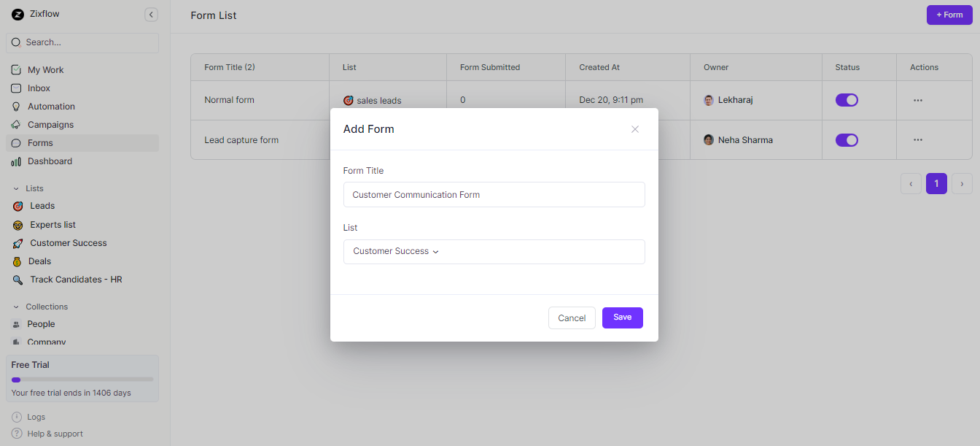Image resolution: width=980 pixels, height=446 pixels.
Task: Select the Campaigns icon in sidebar
Action: [x=16, y=124]
